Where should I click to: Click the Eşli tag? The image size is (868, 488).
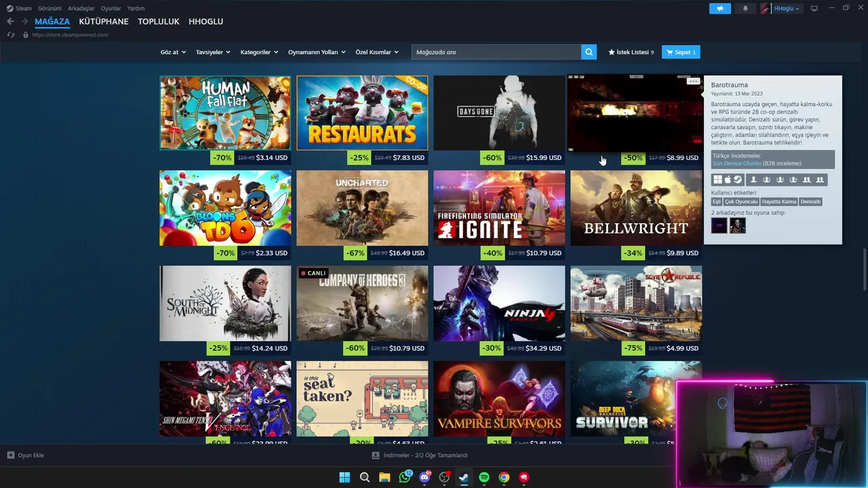coord(716,201)
